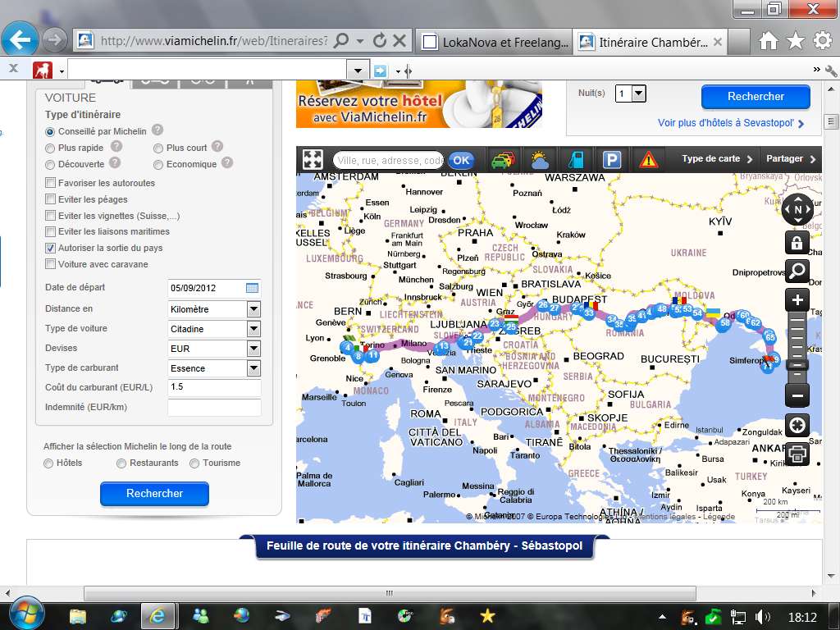The height and width of the screenshot is (630, 840).
Task: Expand the Type de carburant dropdown
Action: click(x=253, y=368)
